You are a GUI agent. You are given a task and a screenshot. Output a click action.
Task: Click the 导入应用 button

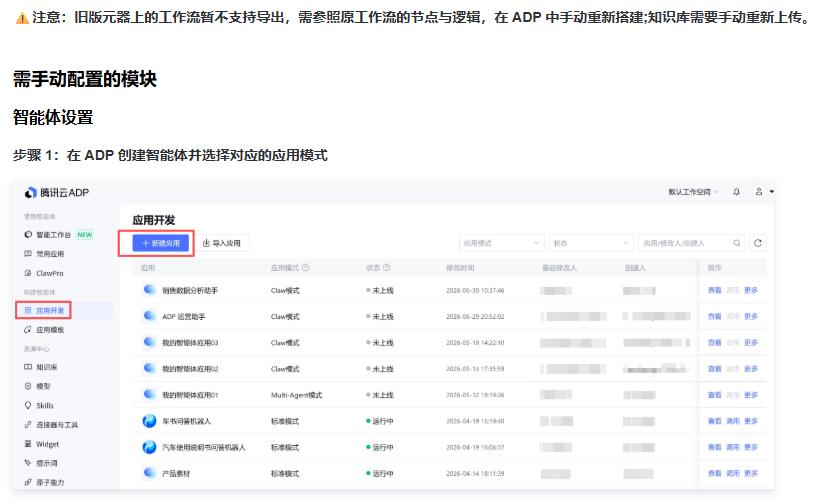click(x=222, y=243)
